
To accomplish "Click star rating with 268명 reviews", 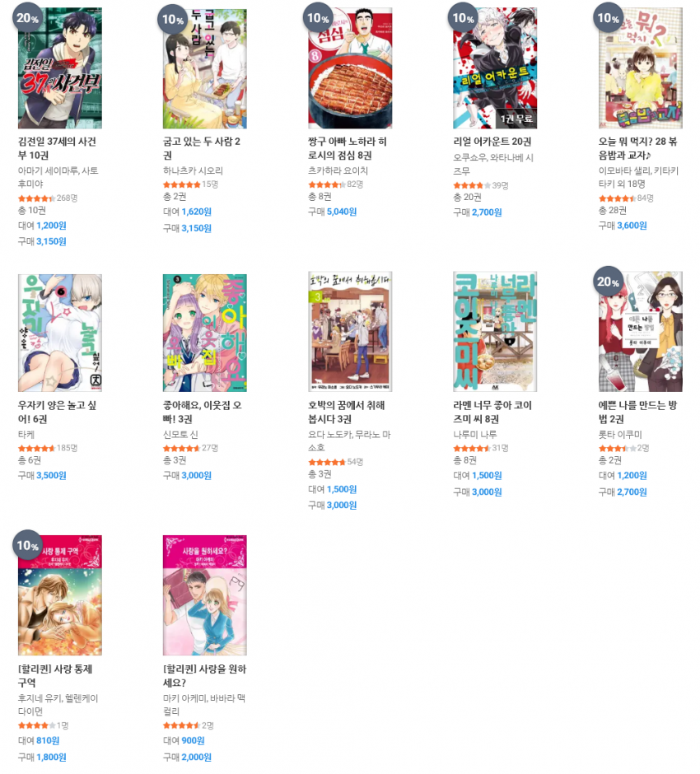I will [36, 198].
